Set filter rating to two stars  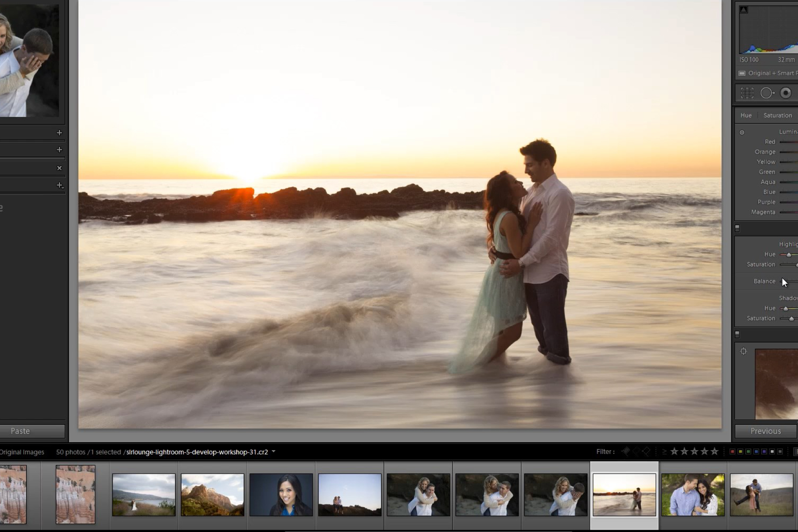pyautogui.click(x=684, y=451)
